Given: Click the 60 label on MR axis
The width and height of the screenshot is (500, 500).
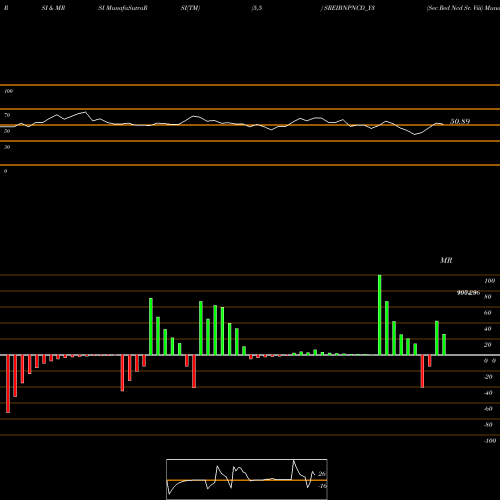Looking at the screenshot, I should tap(488, 313).
